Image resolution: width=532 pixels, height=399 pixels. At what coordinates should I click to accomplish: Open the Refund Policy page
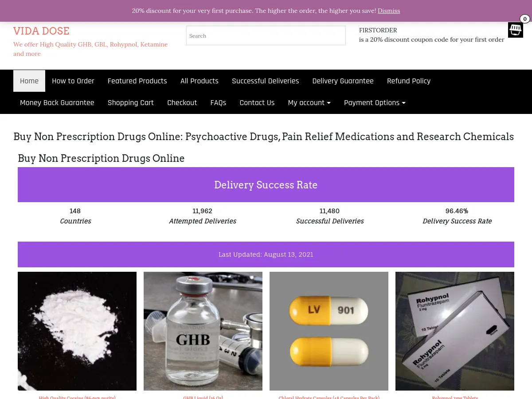point(409,81)
